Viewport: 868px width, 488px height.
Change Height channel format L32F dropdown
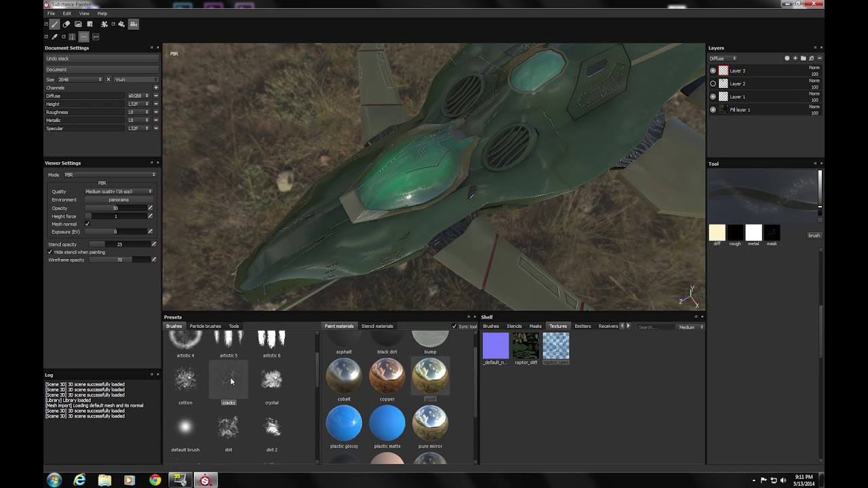point(138,104)
